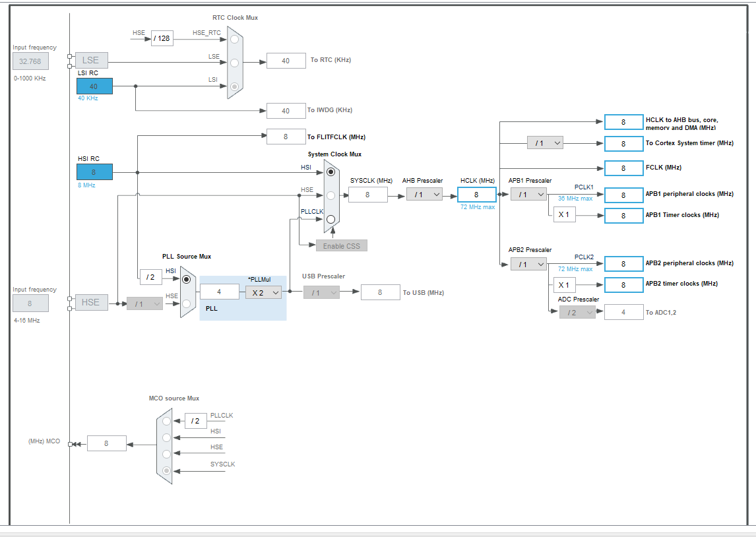Click the horizontal scrollbar at the bottom
The width and height of the screenshot is (756, 537).
coord(378,533)
